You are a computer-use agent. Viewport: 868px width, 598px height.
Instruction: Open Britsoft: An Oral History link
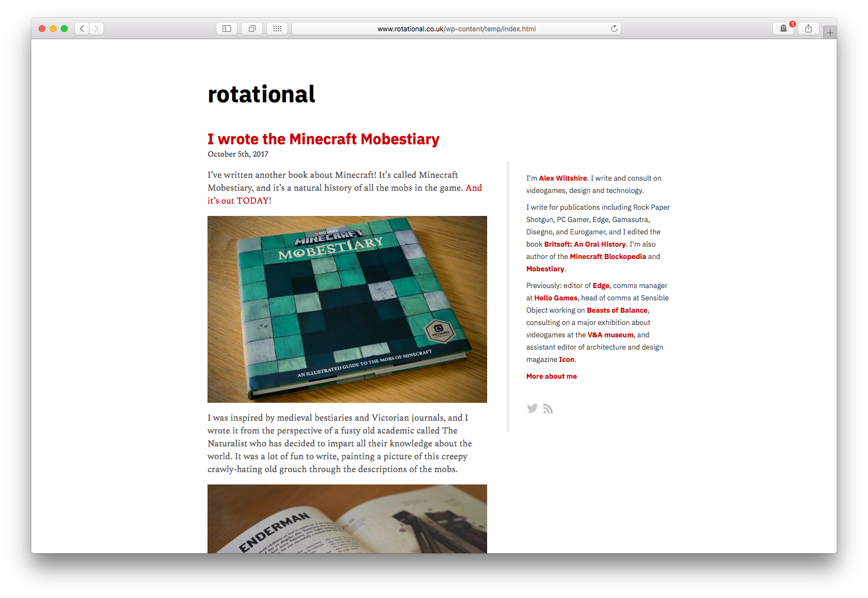tap(584, 244)
